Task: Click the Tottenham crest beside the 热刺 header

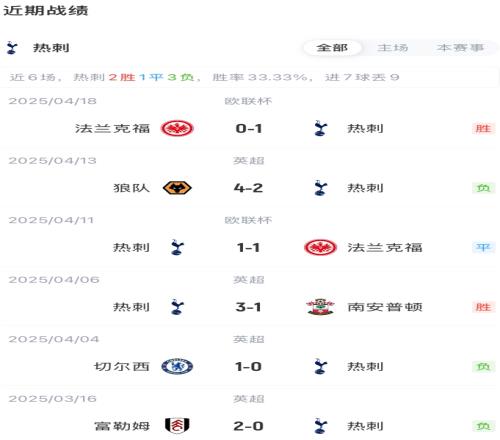Action: point(12,48)
